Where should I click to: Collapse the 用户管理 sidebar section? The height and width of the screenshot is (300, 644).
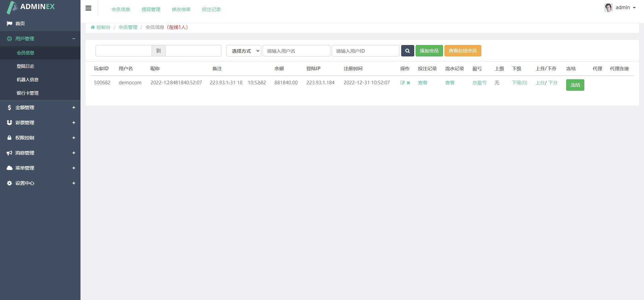[40, 39]
